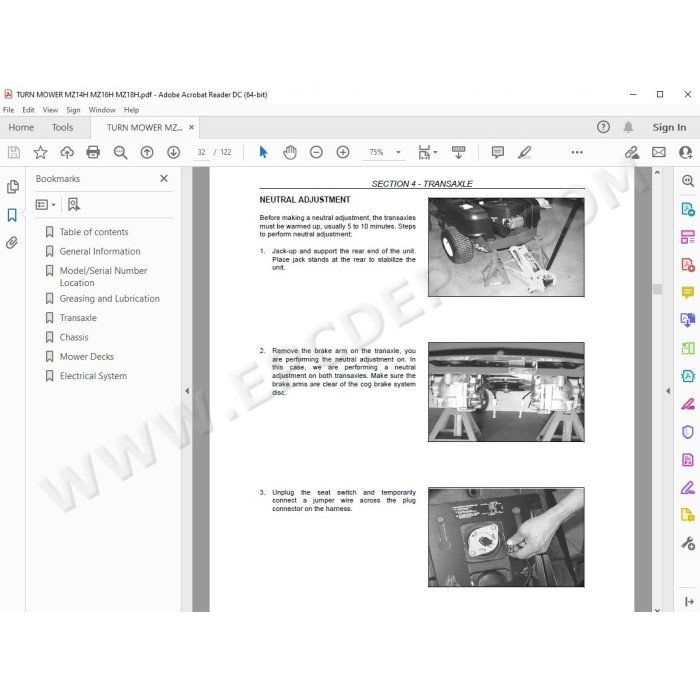Open the File menu

click(x=8, y=110)
